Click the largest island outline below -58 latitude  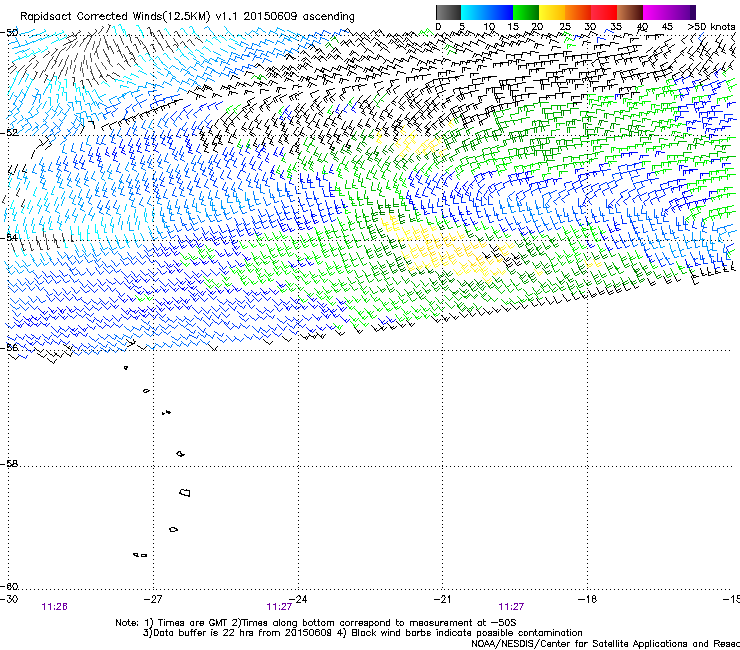[x=185, y=492]
